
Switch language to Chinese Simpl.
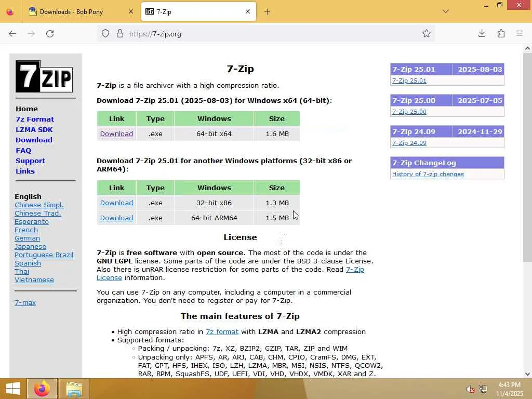coord(39,205)
